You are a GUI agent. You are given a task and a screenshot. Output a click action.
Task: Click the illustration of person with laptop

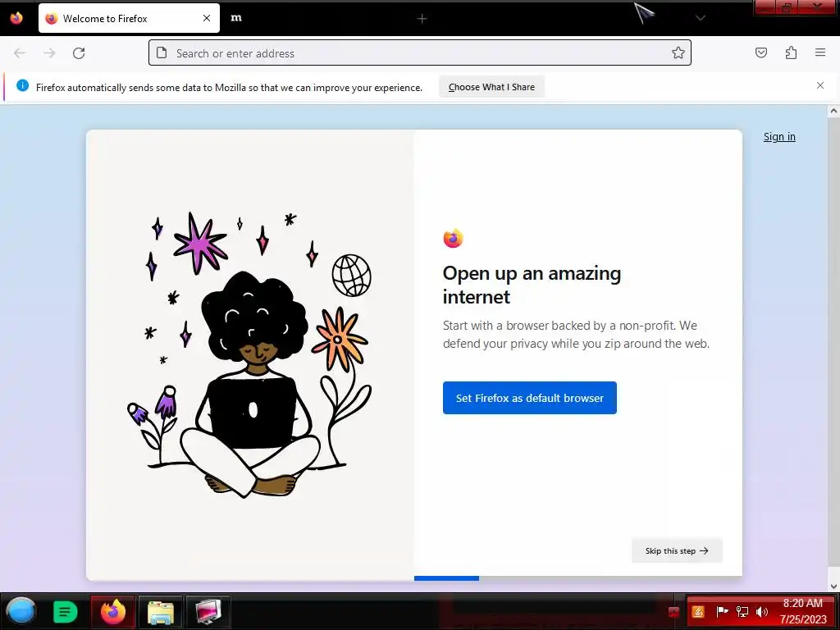(x=249, y=354)
